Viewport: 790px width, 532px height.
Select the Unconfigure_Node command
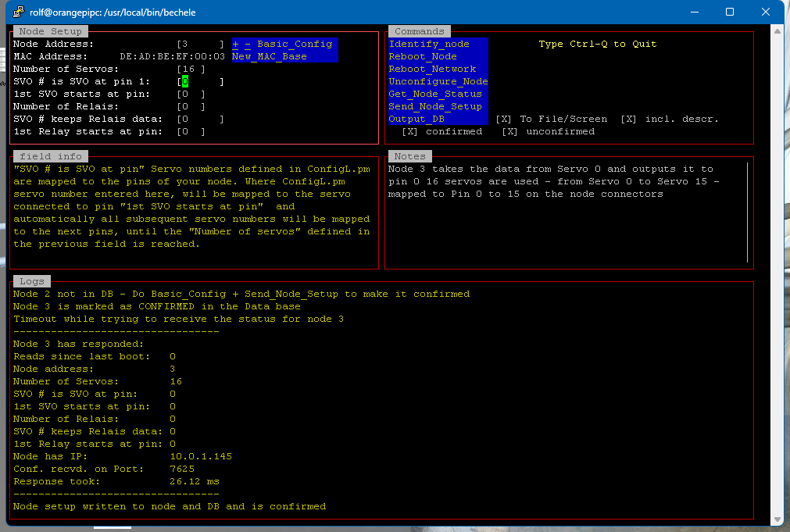pyautogui.click(x=438, y=81)
